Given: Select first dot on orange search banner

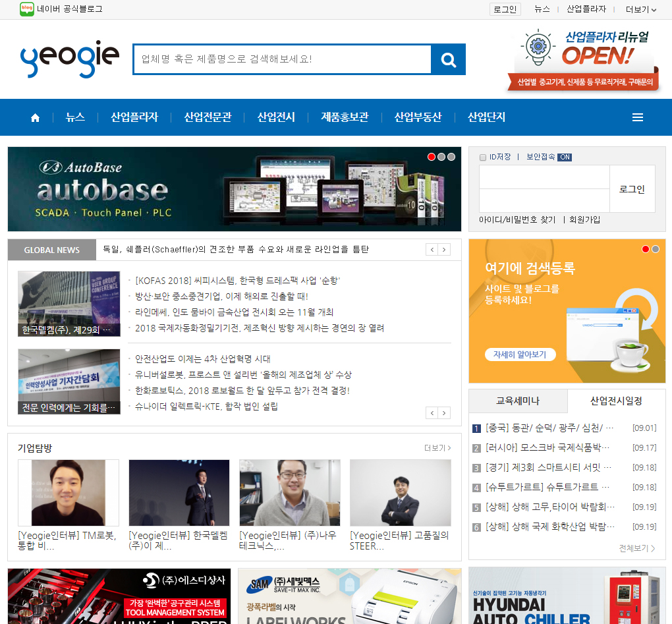Looking at the screenshot, I should (x=646, y=249).
